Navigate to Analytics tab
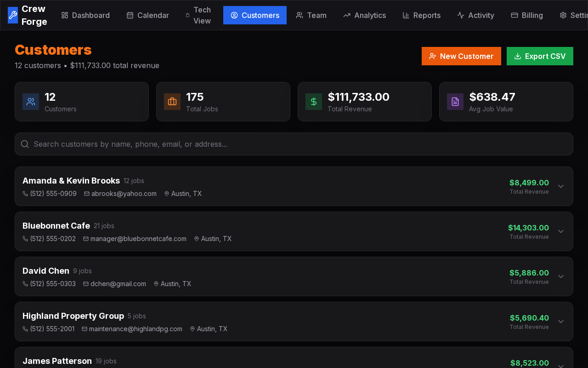This screenshot has width=588, height=368. (365, 15)
